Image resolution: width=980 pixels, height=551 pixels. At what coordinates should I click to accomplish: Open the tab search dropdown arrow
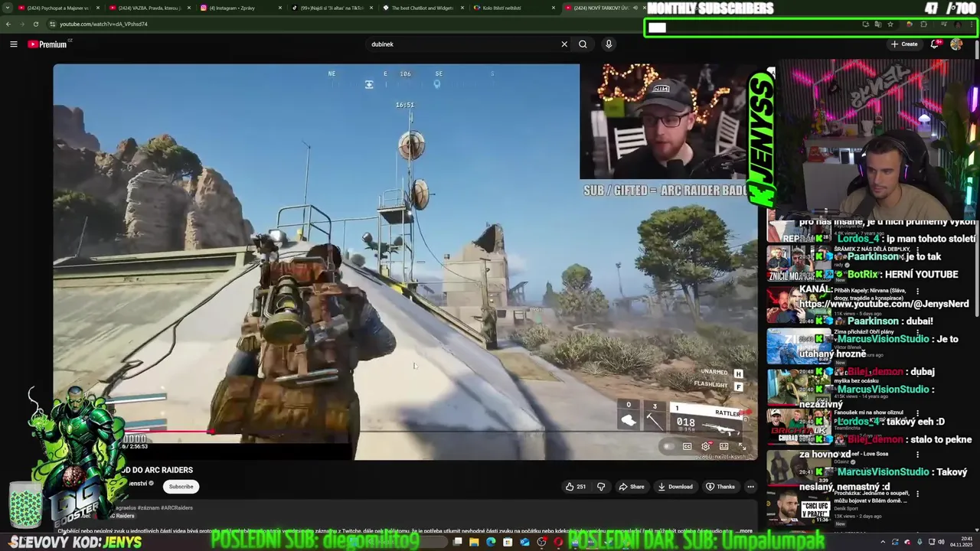[7, 8]
